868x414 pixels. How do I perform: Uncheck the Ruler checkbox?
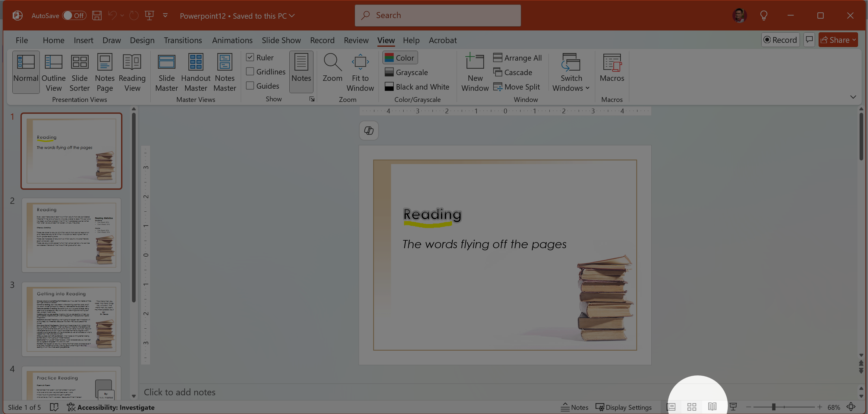pyautogui.click(x=250, y=57)
